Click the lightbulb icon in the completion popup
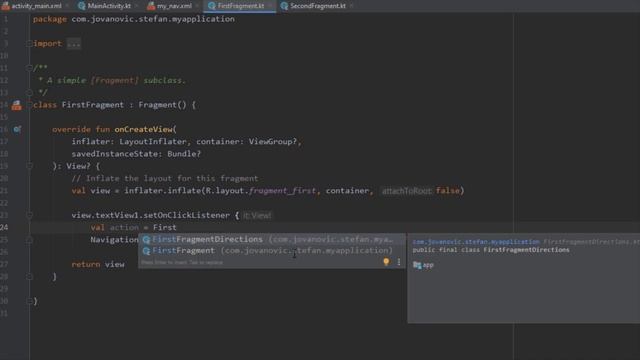The height and width of the screenshot is (360, 640). tap(386, 262)
